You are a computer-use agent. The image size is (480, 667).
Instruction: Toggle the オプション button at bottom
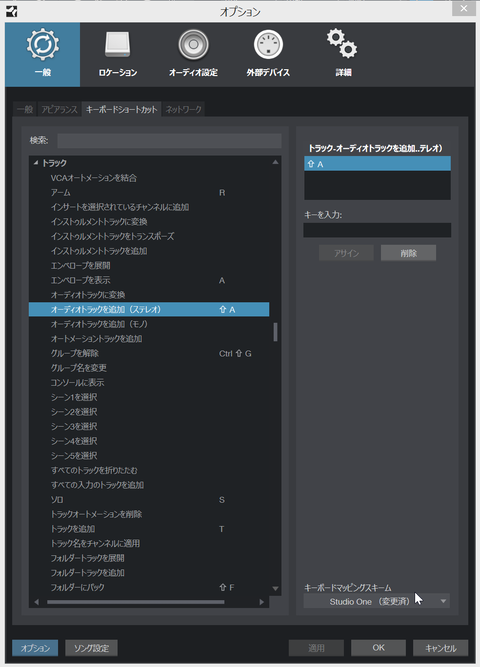[35, 648]
